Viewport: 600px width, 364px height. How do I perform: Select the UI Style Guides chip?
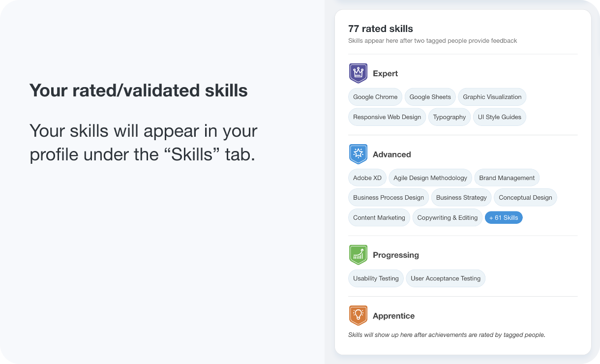click(500, 117)
